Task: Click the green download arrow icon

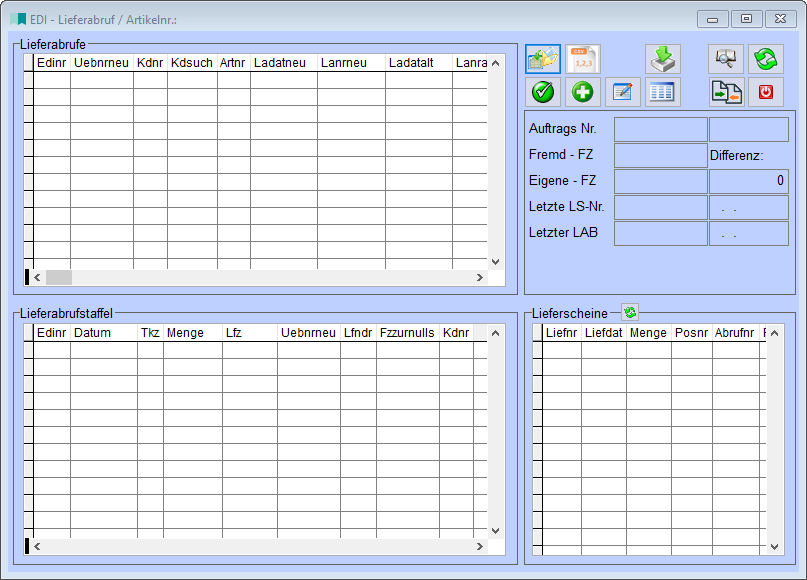Action: tap(662, 59)
